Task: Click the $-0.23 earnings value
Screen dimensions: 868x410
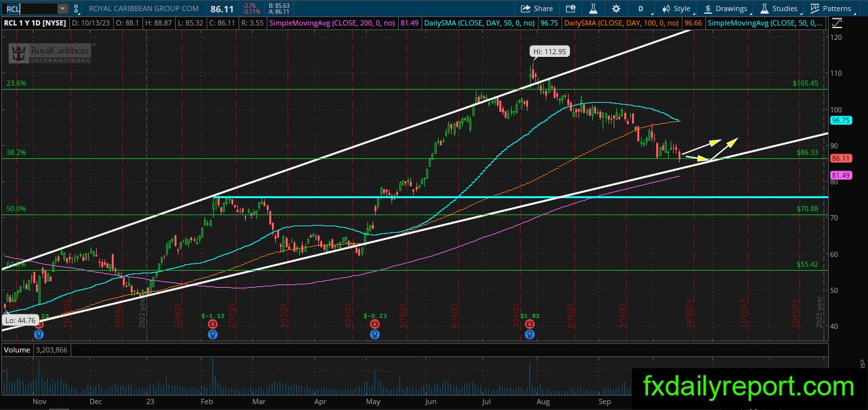Action: (374, 315)
